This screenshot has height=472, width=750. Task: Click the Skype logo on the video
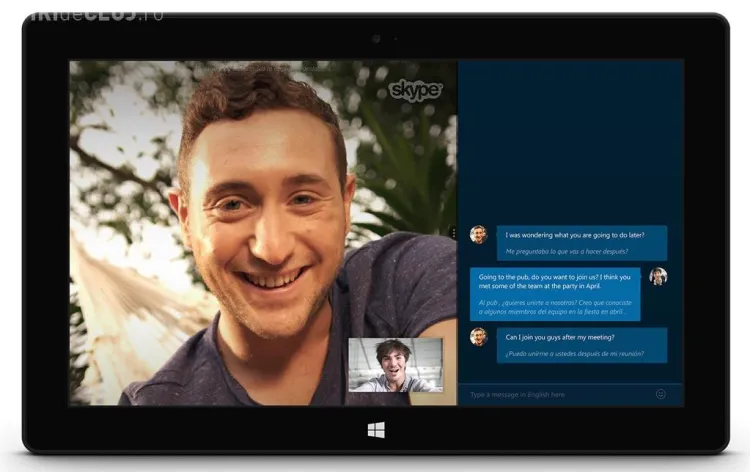415,90
